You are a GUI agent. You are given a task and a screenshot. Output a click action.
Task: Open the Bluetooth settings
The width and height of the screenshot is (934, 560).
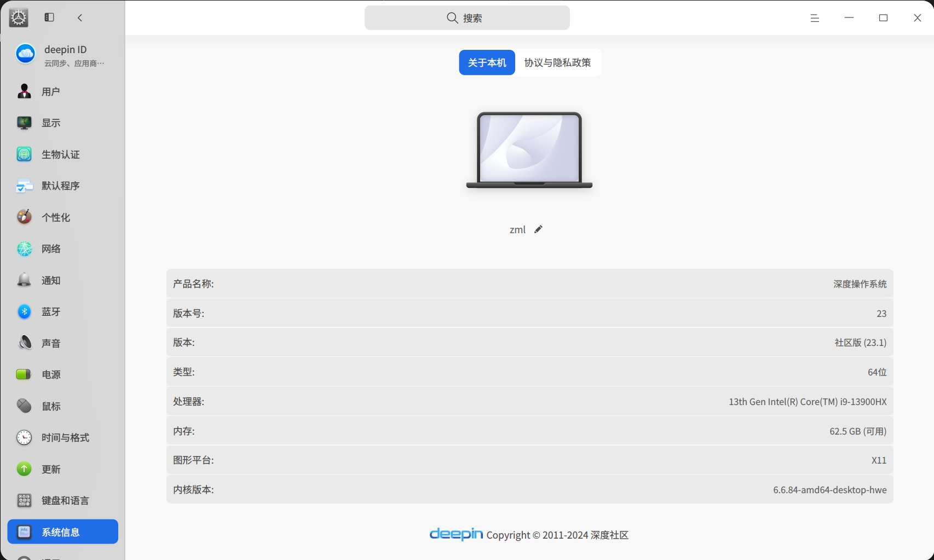coord(51,311)
